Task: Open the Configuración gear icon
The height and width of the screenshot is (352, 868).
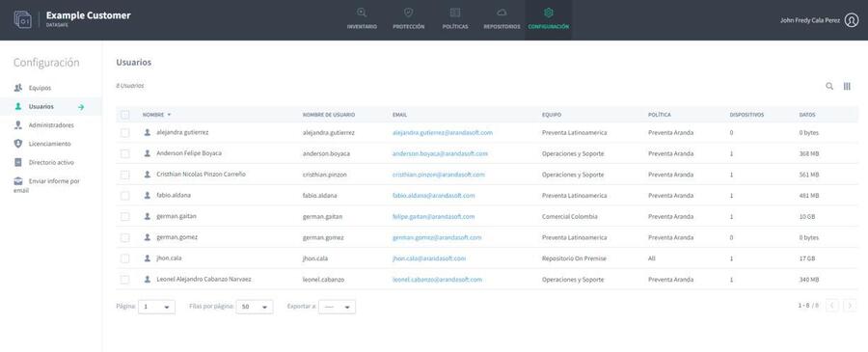Action: [x=548, y=13]
